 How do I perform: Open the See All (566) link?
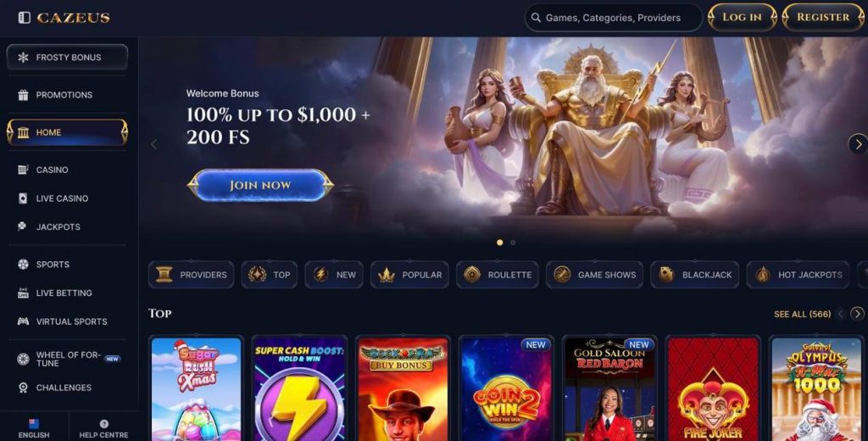pyautogui.click(x=802, y=314)
